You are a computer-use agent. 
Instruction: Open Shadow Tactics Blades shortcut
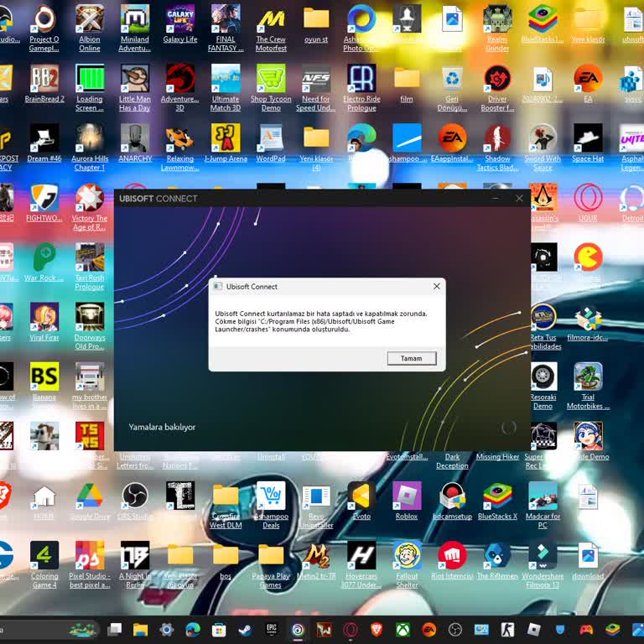pos(497,148)
